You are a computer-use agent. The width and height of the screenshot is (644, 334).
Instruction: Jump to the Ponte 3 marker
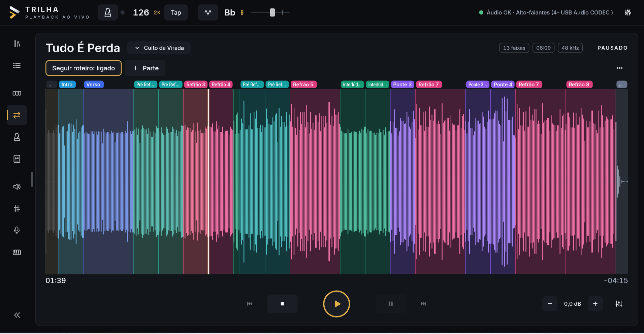pyautogui.click(x=402, y=85)
